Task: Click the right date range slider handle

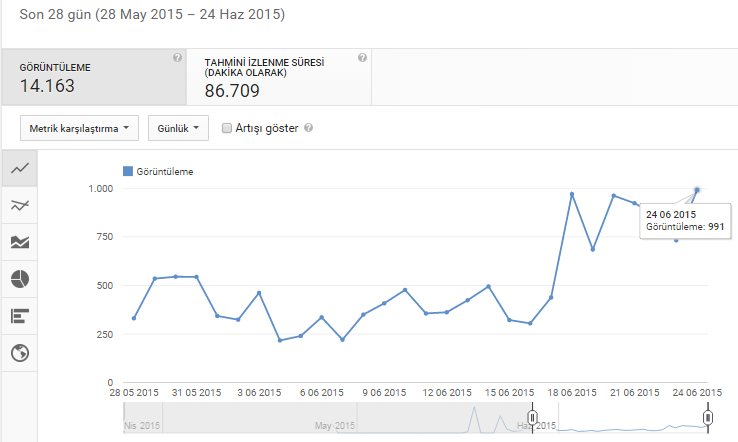Action: (708, 418)
